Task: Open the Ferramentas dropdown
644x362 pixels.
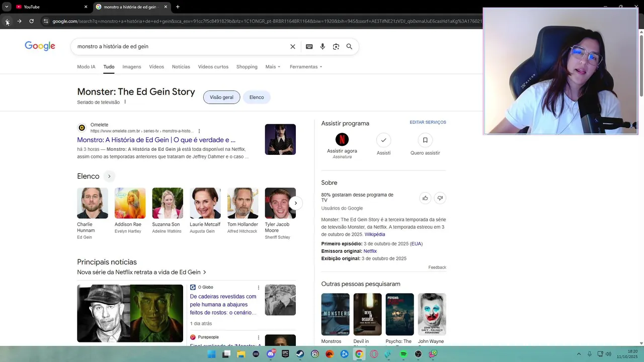Action: click(x=306, y=67)
